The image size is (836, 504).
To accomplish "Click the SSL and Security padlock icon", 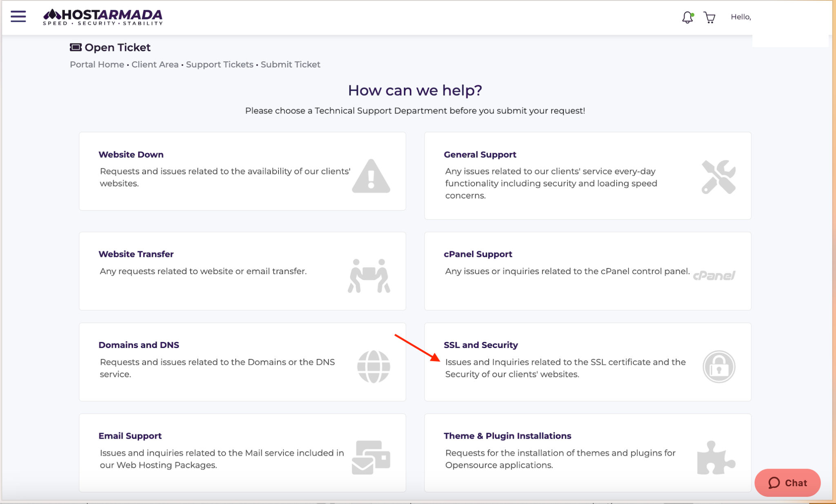I will pyautogui.click(x=719, y=366).
